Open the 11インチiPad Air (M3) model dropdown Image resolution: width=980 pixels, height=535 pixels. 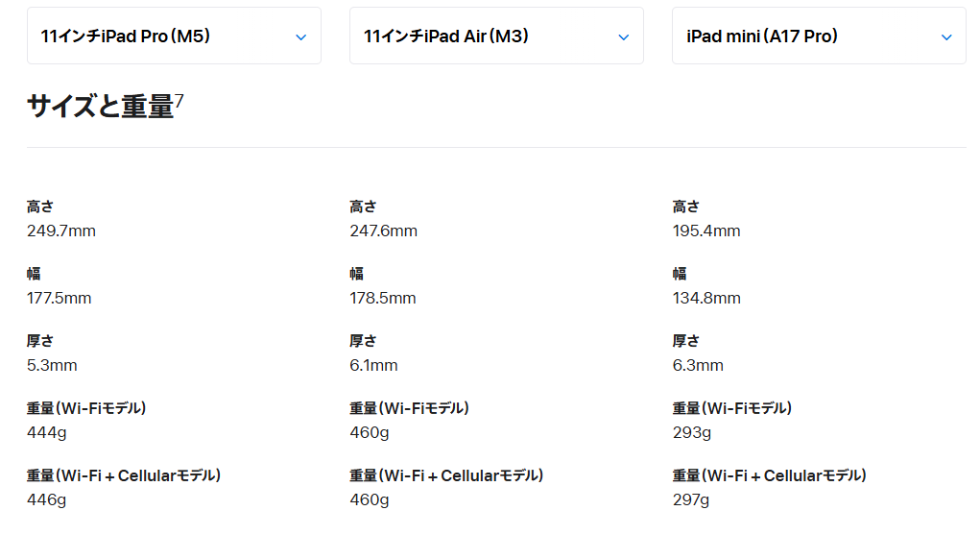(x=496, y=36)
